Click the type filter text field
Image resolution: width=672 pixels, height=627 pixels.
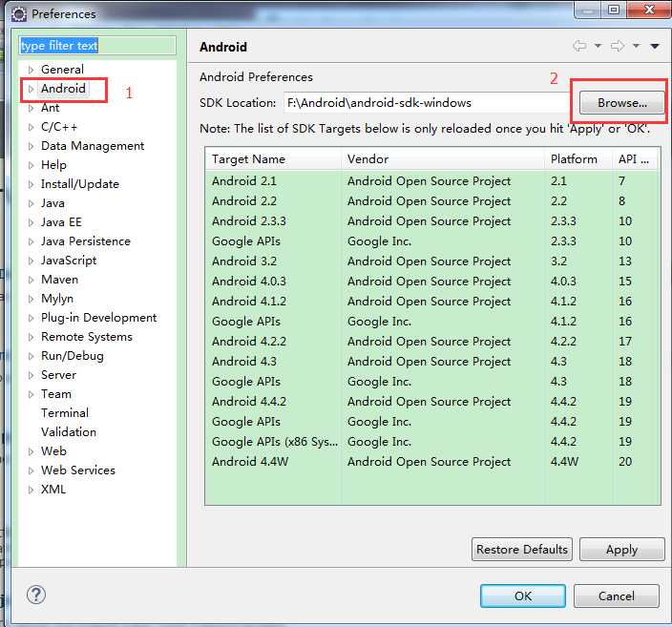97,46
